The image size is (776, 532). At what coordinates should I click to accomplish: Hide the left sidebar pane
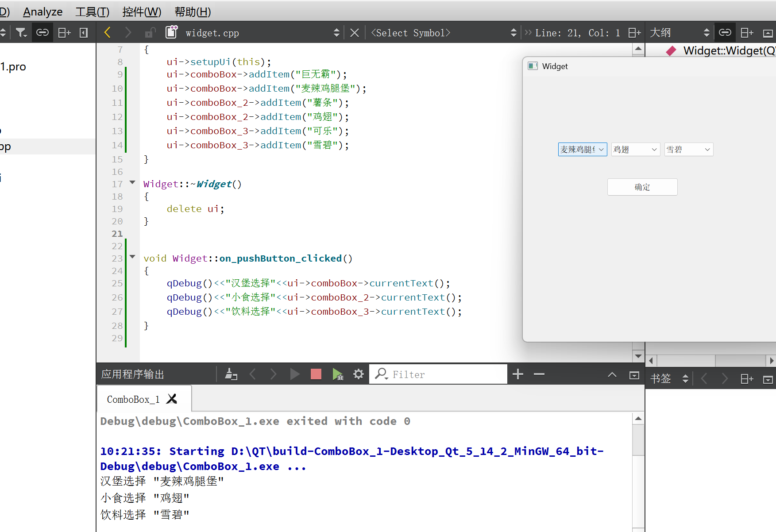coord(84,33)
